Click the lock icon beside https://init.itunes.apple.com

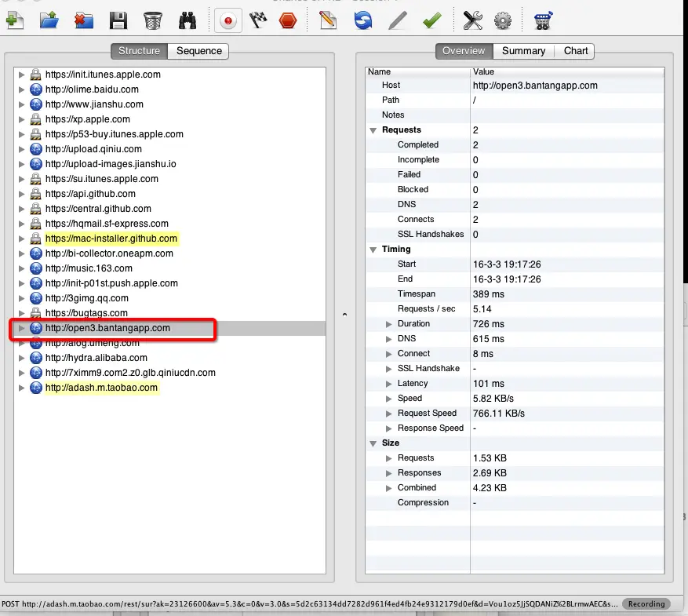click(35, 75)
